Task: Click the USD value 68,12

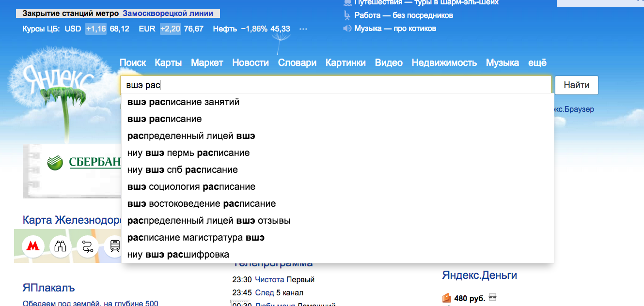Action: [120, 29]
